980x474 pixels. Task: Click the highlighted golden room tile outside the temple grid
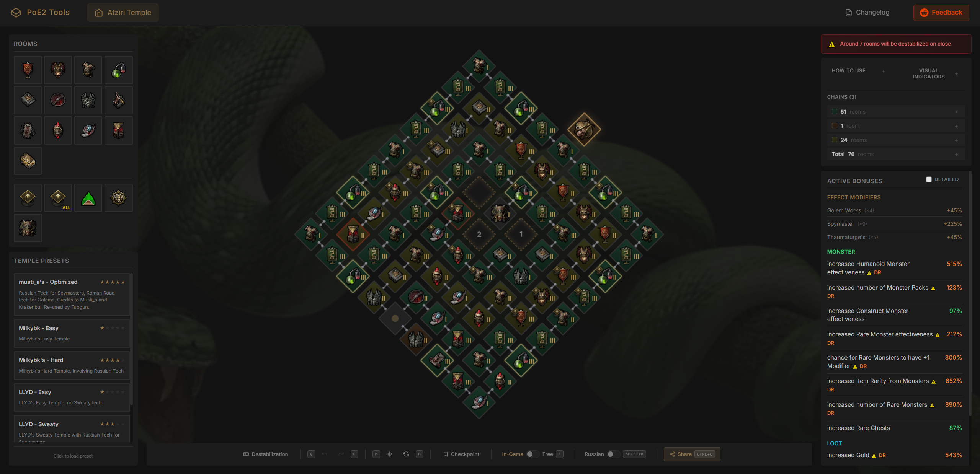point(584,129)
